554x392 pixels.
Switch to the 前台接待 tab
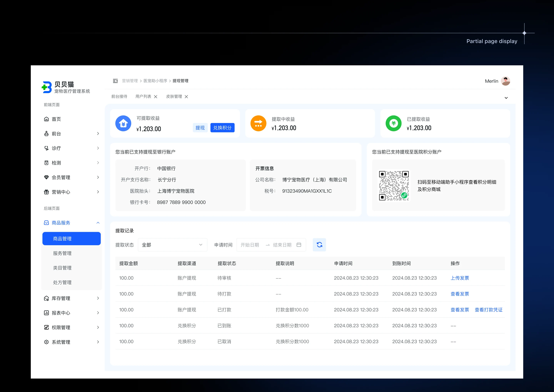click(x=119, y=96)
